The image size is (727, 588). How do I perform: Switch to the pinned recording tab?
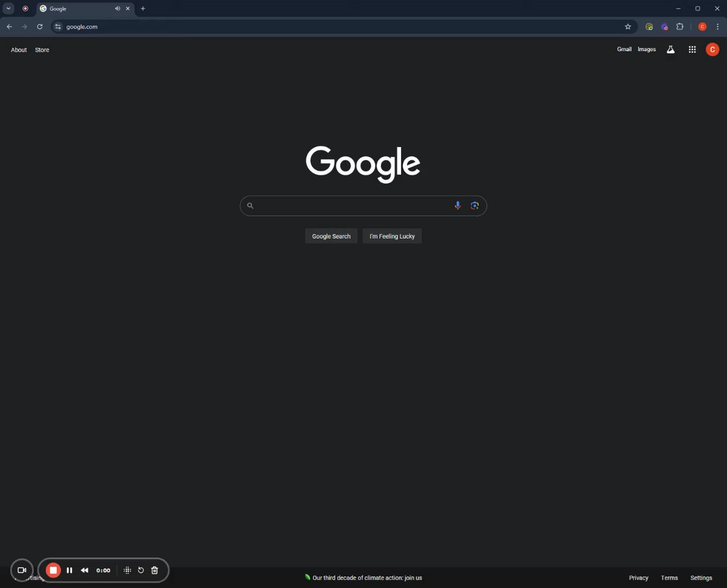[x=25, y=9]
